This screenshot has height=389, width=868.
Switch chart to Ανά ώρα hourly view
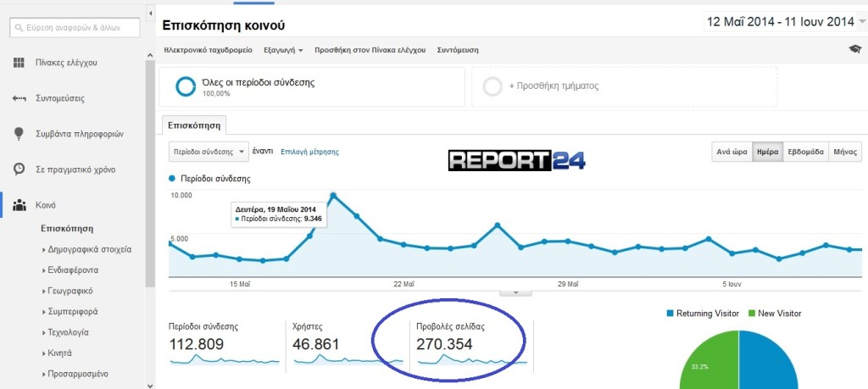(732, 152)
